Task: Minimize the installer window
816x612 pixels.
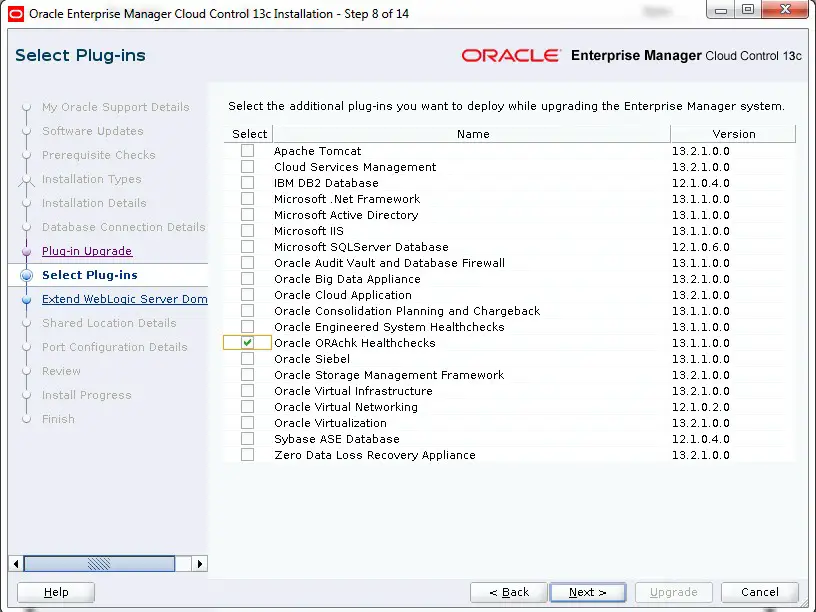Action: coord(721,10)
